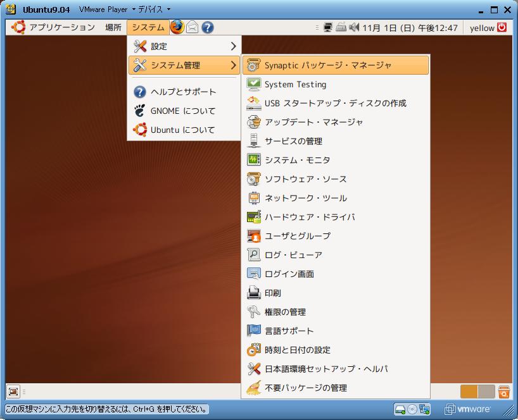The image size is (518, 420).
Task: Switch to the first orange workspace
Action: (469, 392)
